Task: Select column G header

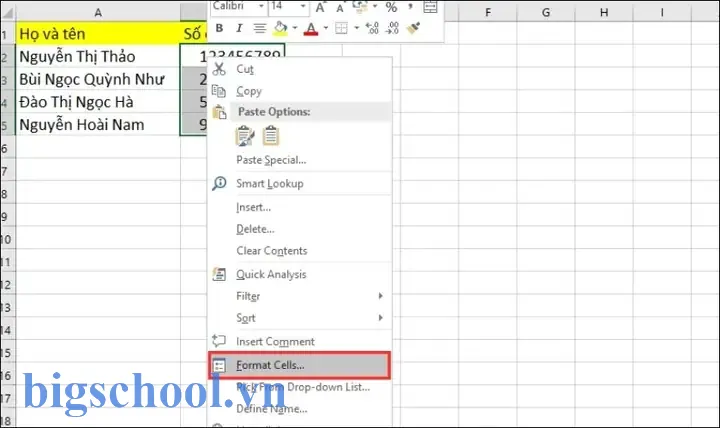Action: pos(546,12)
